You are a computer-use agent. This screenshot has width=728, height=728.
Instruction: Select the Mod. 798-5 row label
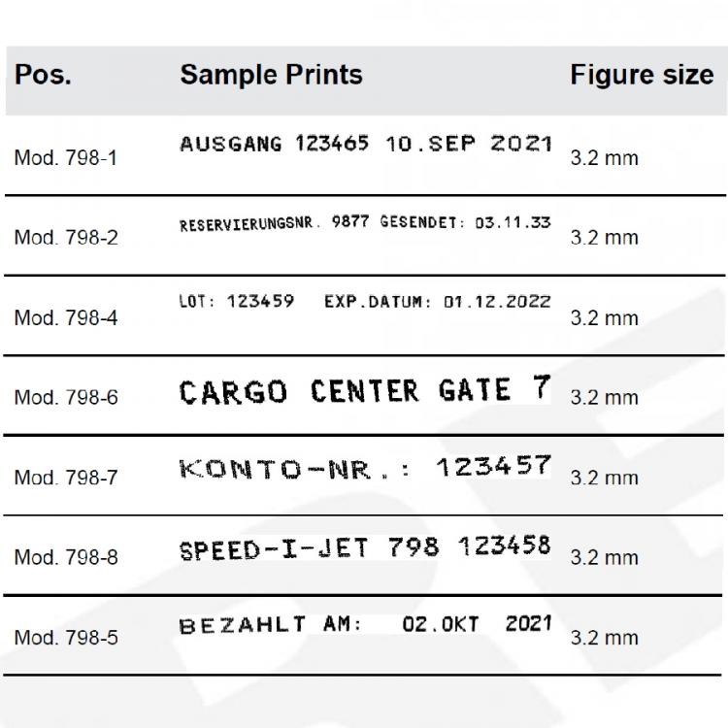tap(66, 638)
